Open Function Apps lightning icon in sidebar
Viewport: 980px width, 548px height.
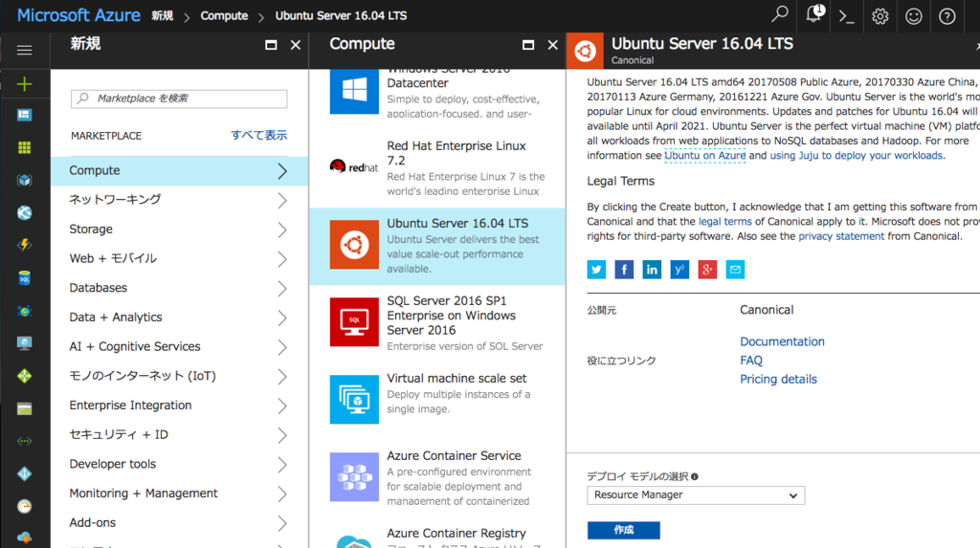pos(24,245)
